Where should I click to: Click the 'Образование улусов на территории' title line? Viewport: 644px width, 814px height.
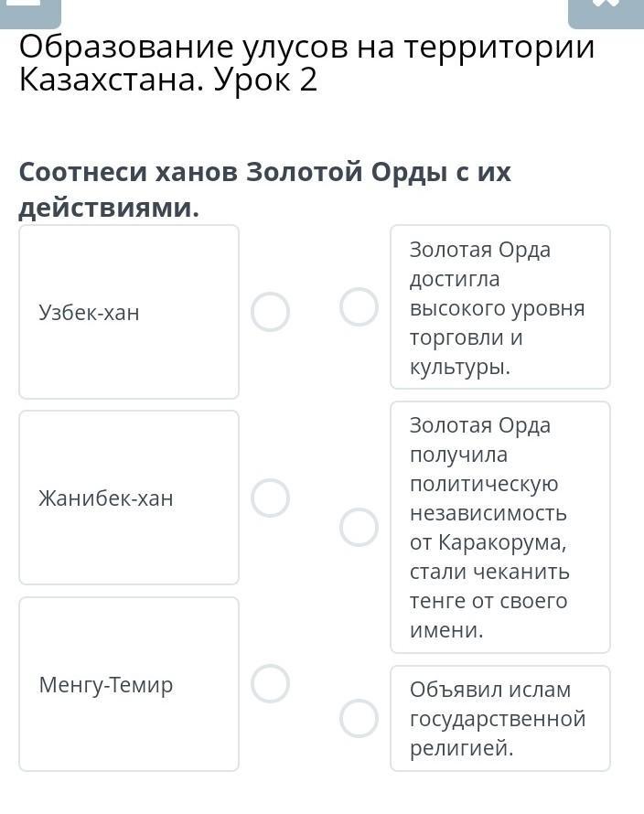(x=306, y=47)
